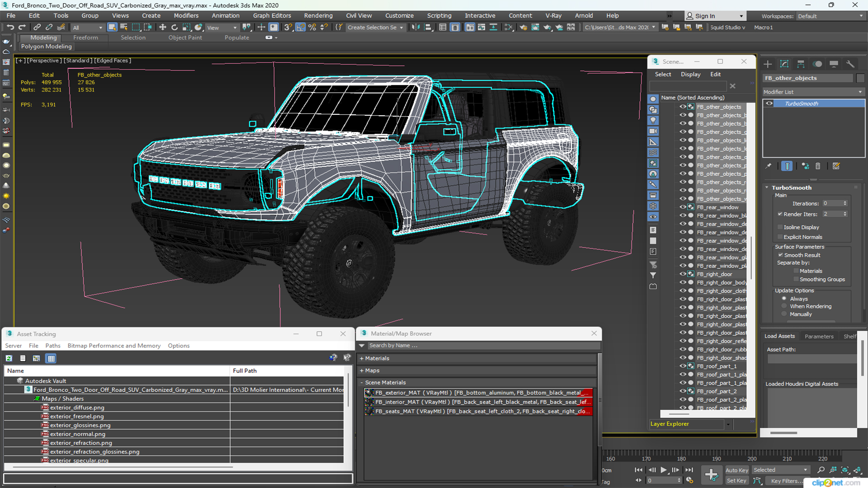The width and height of the screenshot is (868, 488).
Task: Open Display menu in Scene Explorer
Action: [x=690, y=74]
